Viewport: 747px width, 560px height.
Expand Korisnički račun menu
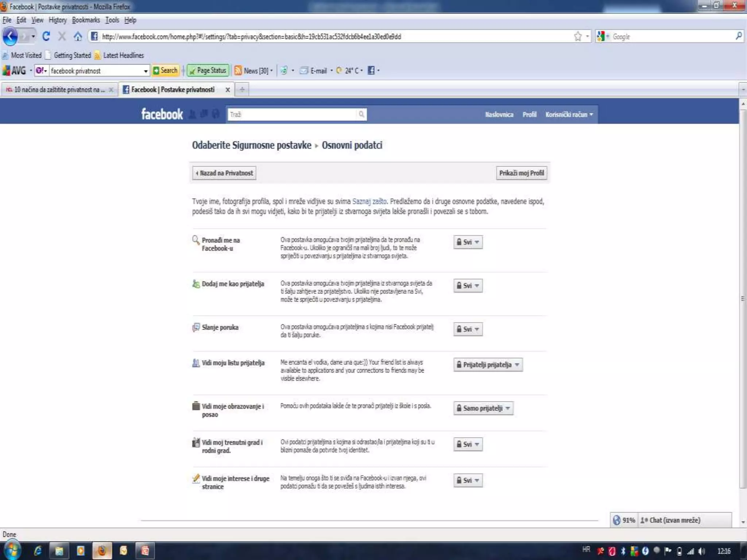pos(569,114)
